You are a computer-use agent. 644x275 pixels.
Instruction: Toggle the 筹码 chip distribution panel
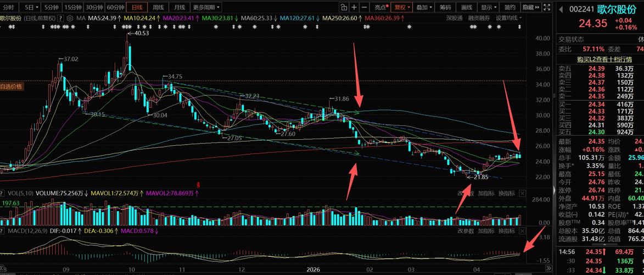(445, 7)
